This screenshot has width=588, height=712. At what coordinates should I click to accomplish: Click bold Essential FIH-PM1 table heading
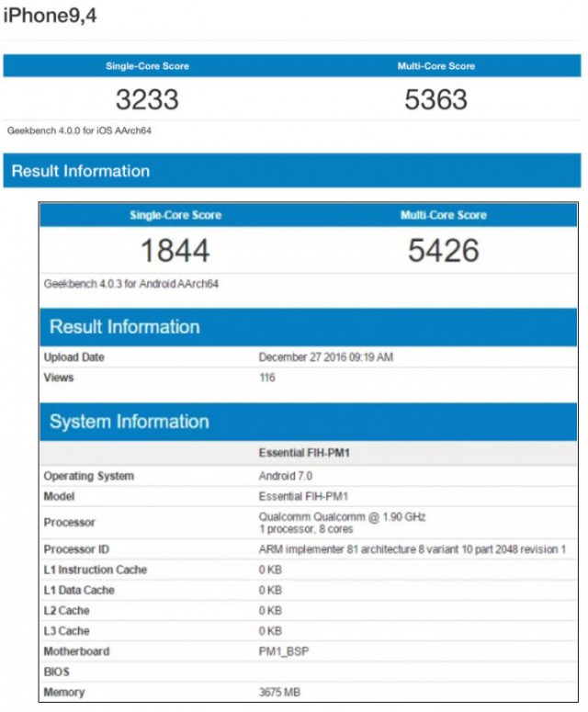click(304, 453)
